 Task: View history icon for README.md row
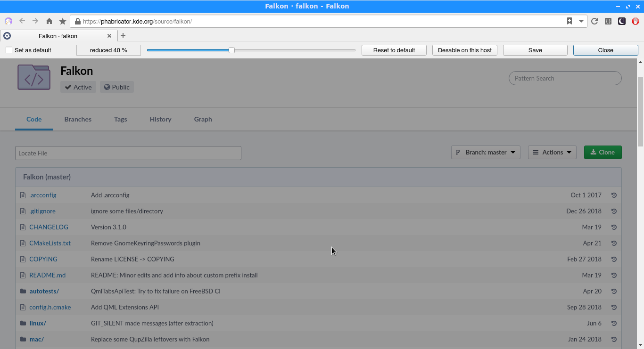[x=614, y=275]
